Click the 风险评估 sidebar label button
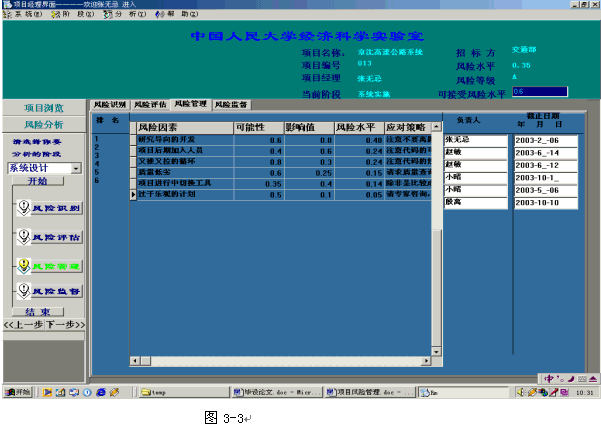 click(x=56, y=238)
